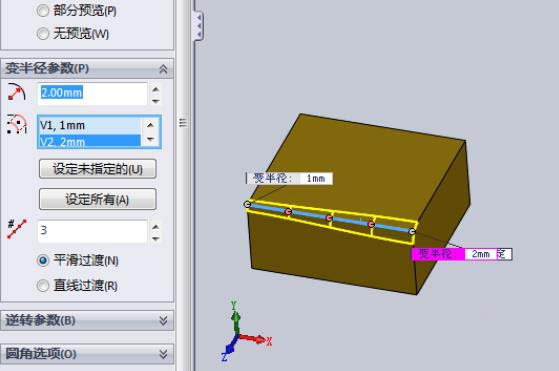Click the left end vertex of edge
The width and height of the screenshot is (559, 371).
tap(247, 204)
